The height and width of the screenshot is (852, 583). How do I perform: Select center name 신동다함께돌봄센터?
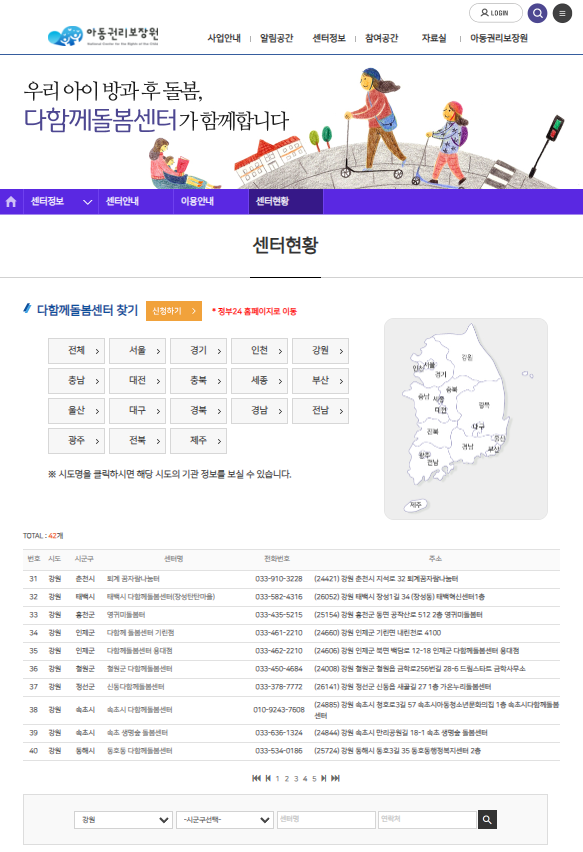(x=135, y=687)
